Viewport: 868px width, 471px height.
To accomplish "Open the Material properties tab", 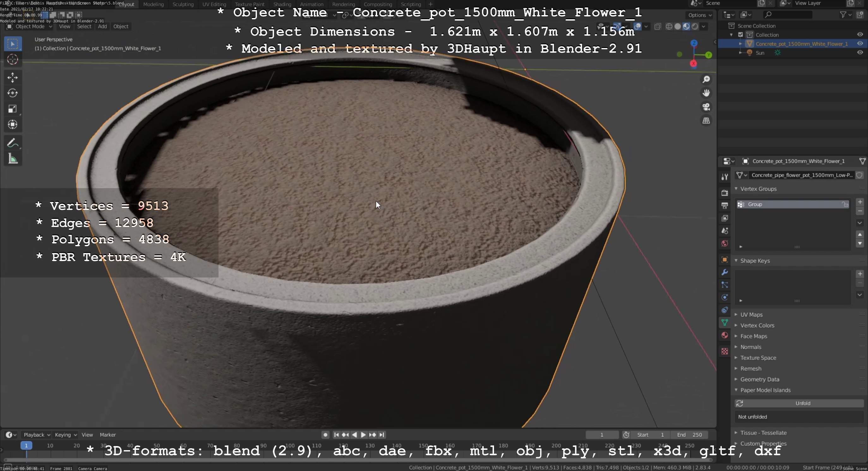I will coord(725,335).
